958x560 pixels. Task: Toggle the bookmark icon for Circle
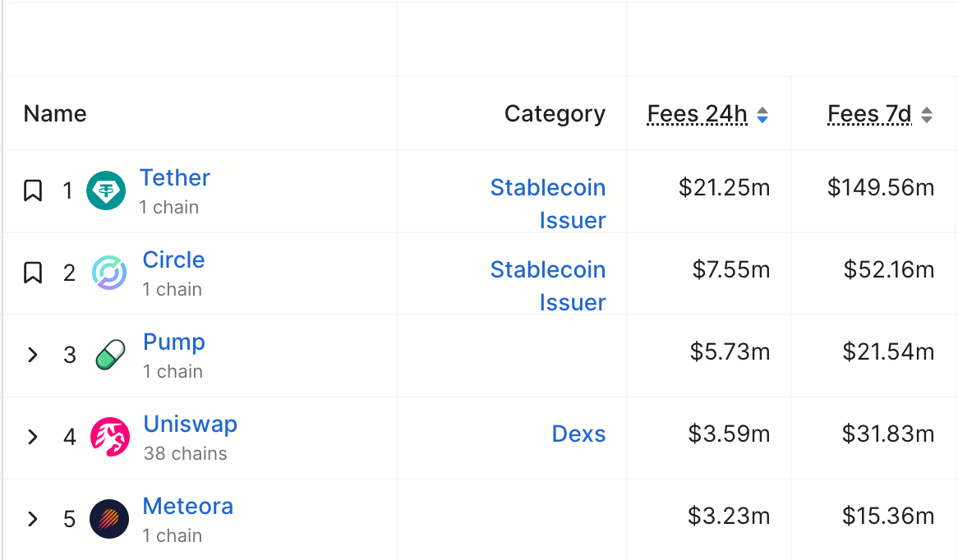pyautogui.click(x=33, y=273)
